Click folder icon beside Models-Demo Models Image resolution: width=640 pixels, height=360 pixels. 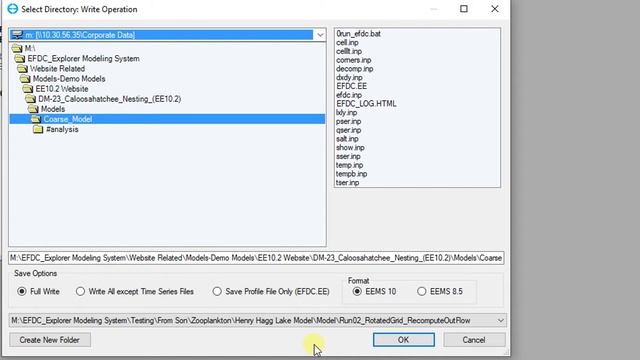click(x=25, y=79)
